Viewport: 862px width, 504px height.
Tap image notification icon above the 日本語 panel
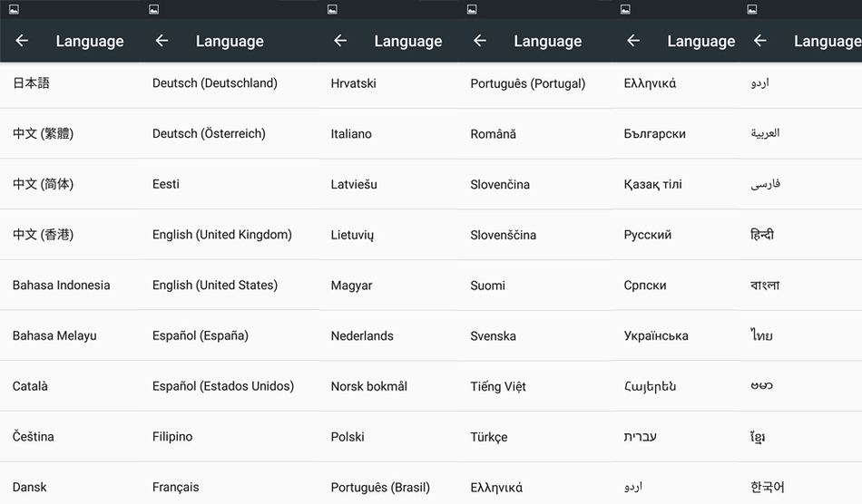tap(14, 9)
